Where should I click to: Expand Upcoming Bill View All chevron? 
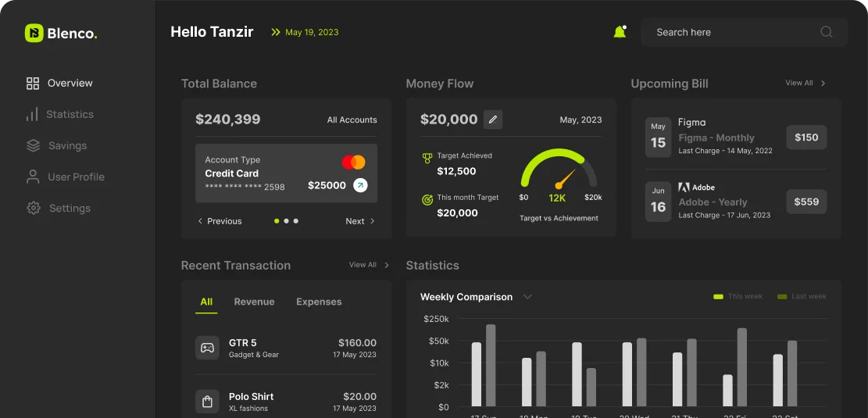coord(823,83)
